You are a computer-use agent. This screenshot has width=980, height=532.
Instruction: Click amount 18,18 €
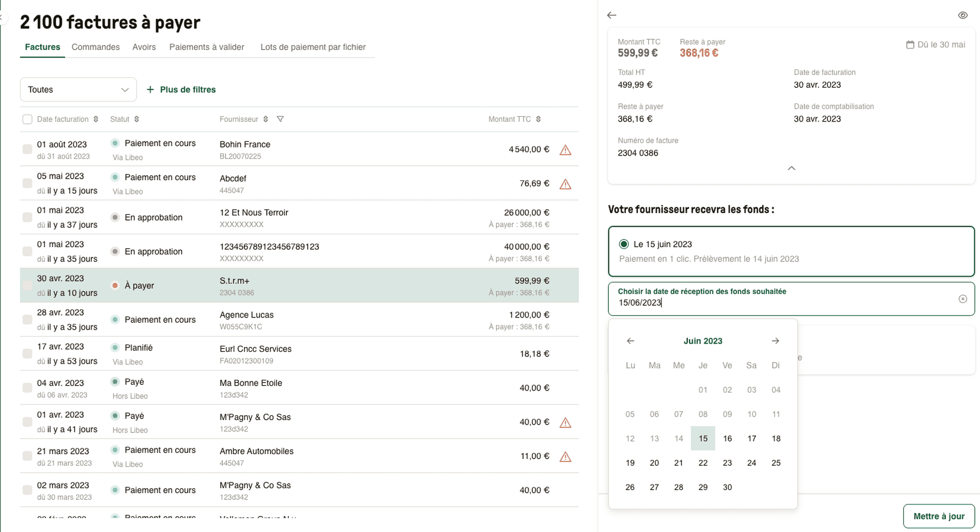pyautogui.click(x=534, y=354)
